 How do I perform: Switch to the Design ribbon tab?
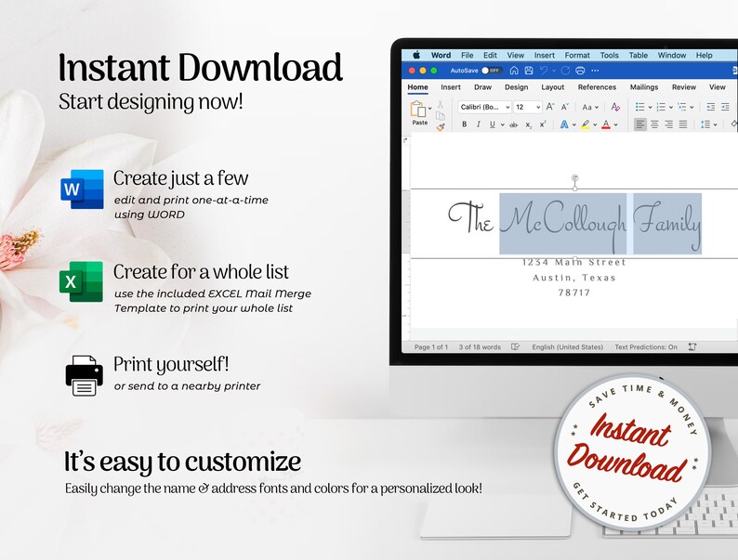tap(516, 87)
